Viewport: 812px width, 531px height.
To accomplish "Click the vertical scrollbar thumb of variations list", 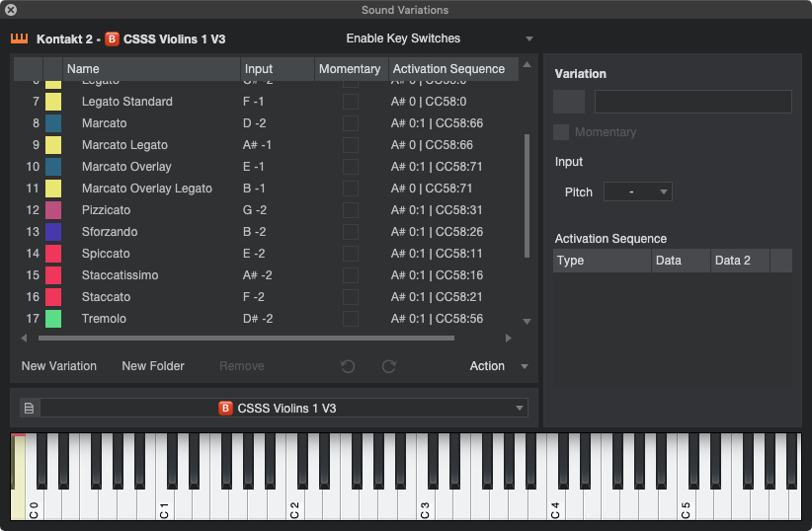I will pyautogui.click(x=527, y=195).
